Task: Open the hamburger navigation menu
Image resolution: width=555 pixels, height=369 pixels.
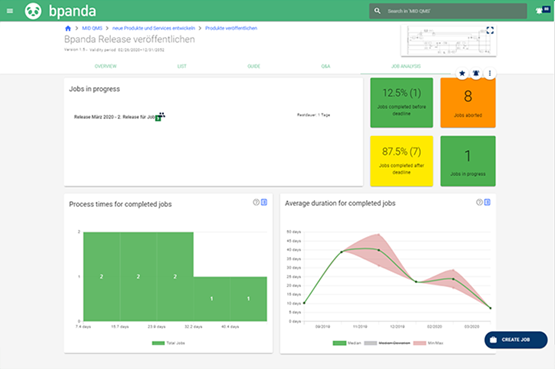Action: point(10,11)
